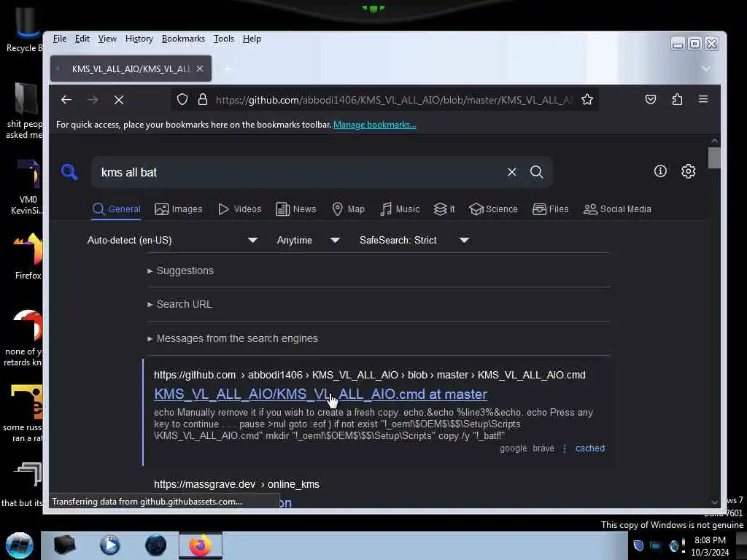Click the padlock site security icon

click(203, 99)
